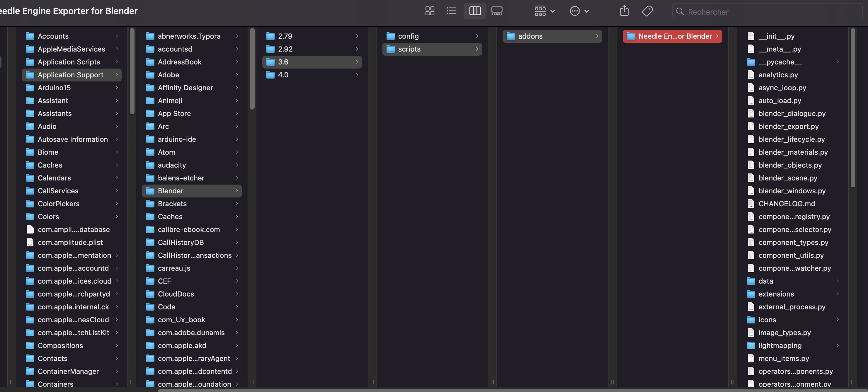Open the Arduino15 folder icon
This screenshot has height=392, width=868.
click(x=30, y=88)
